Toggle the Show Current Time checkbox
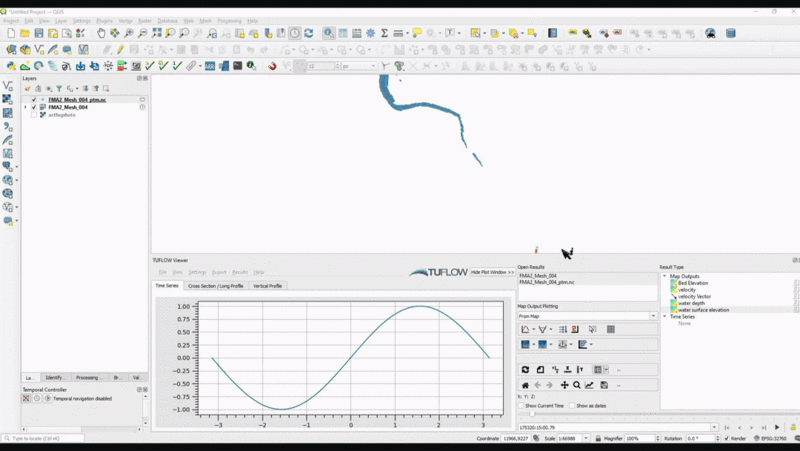The image size is (800, 451). pyautogui.click(x=521, y=406)
